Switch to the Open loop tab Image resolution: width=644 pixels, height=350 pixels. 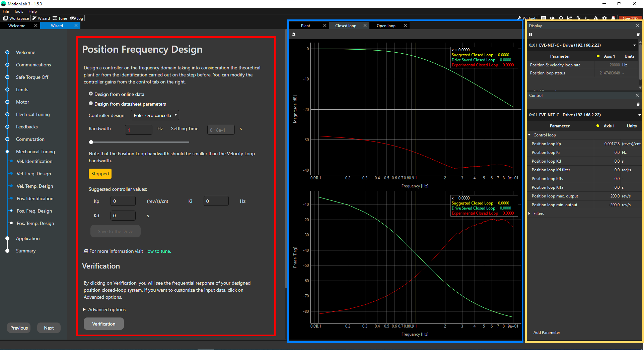386,26
